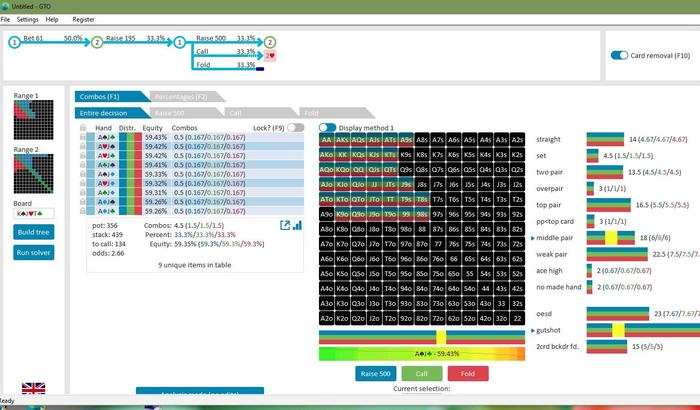
Task: Click the lock icon in the hand table header
Action: point(83,128)
